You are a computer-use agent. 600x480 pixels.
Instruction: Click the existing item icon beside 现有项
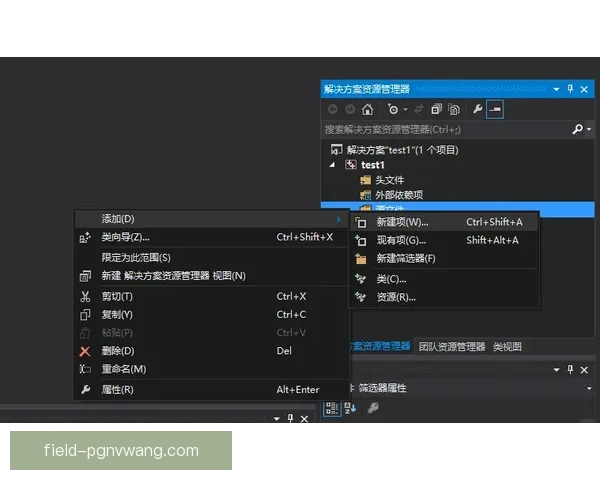(x=360, y=240)
